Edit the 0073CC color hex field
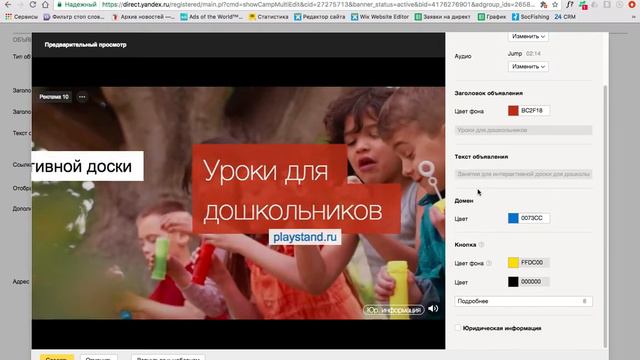The image size is (640, 360). click(534, 218)
